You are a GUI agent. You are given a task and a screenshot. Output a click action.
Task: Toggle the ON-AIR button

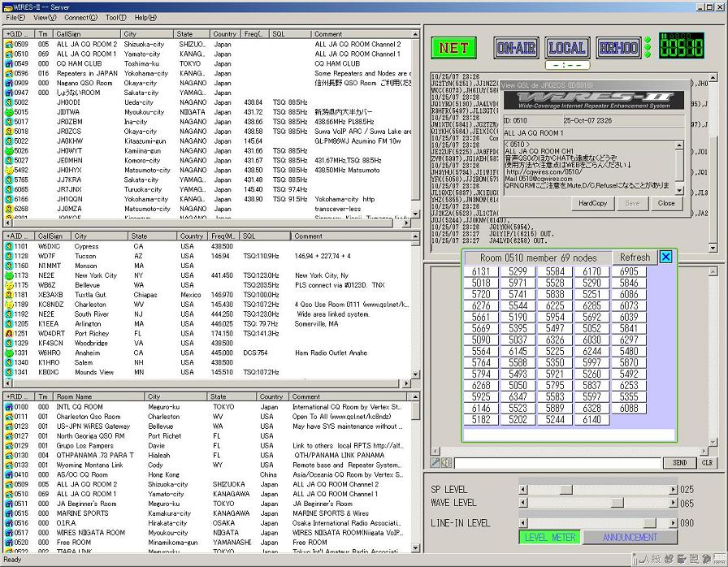pos(516,48)
